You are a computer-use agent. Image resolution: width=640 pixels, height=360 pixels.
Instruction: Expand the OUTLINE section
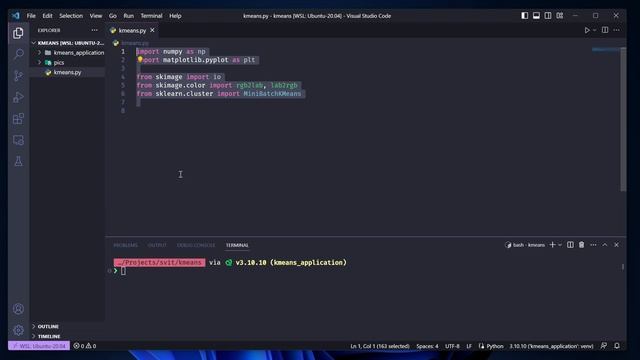click(x=48, y=327)
